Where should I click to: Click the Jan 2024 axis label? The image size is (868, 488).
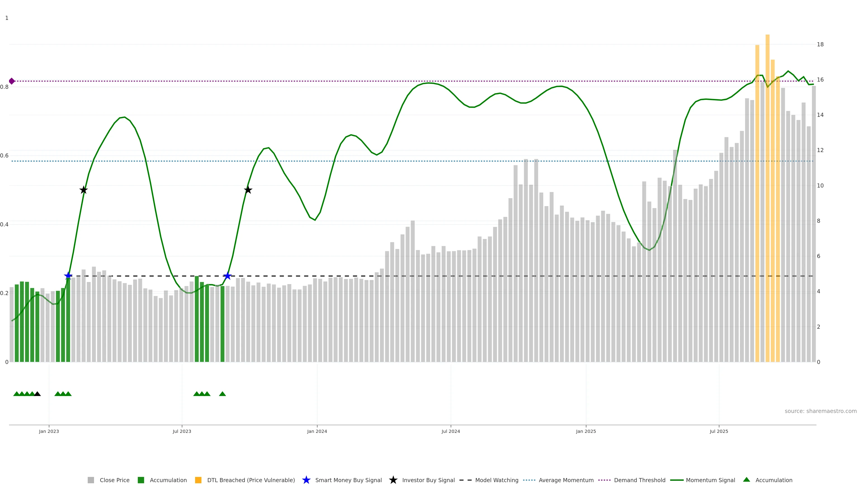pyautogui.click(x=317, y=431)
